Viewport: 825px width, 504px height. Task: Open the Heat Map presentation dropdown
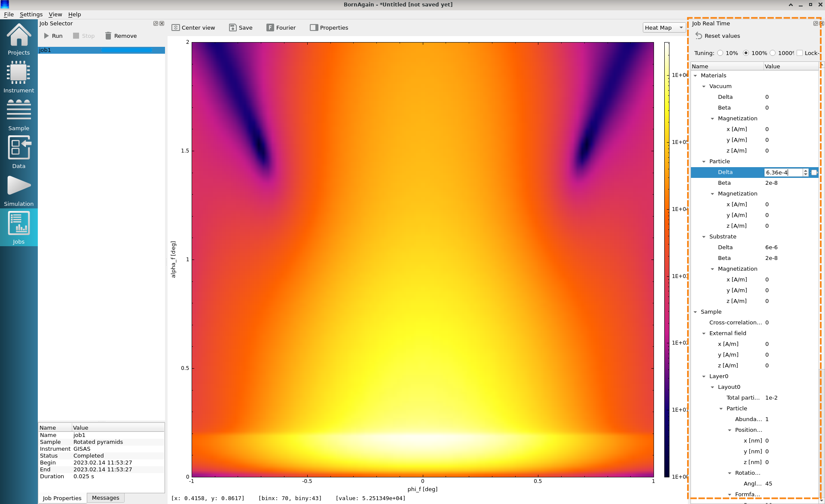click(x=664, y=27)
